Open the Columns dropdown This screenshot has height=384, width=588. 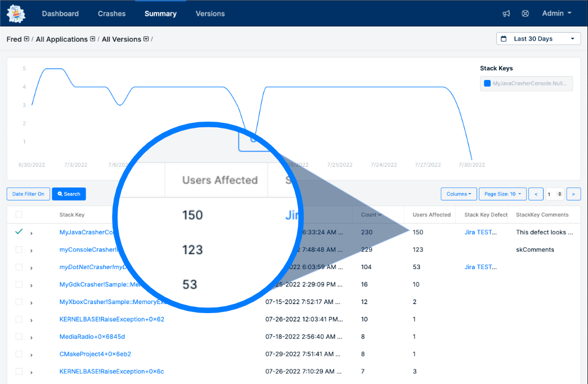(x=459, y=194)
